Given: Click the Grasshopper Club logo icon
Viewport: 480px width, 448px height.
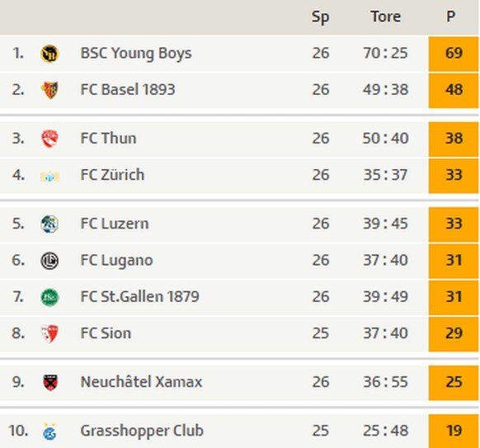Looking at the screenshot, I should click(x=49, y=431).
